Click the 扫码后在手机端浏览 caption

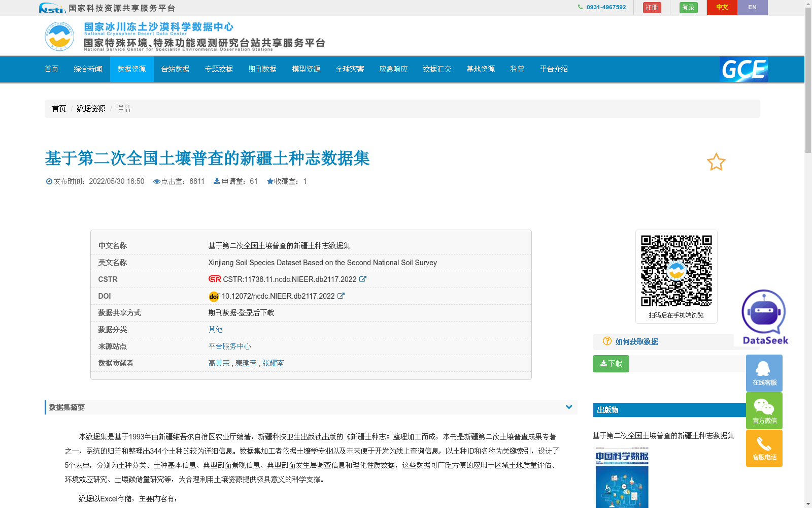[x=676, y=315]
